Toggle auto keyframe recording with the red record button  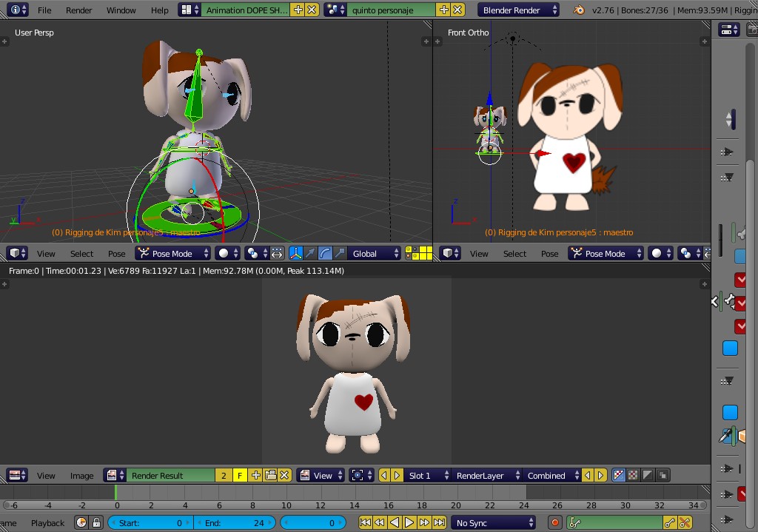(555, 522)
